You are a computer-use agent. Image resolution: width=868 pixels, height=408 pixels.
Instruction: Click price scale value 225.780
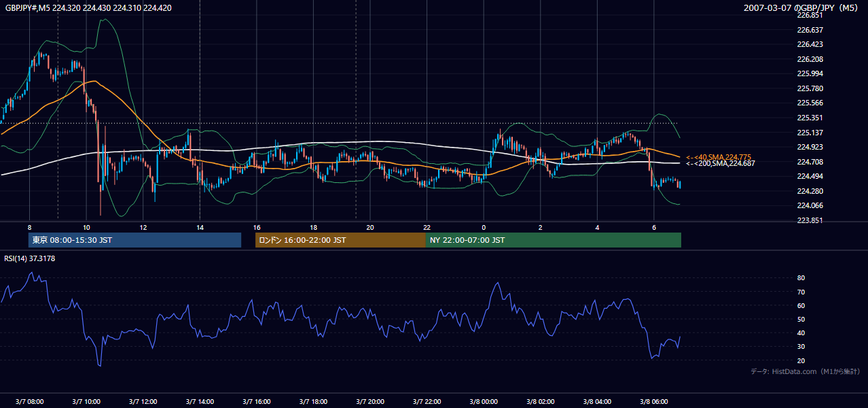tap(810, 88)
